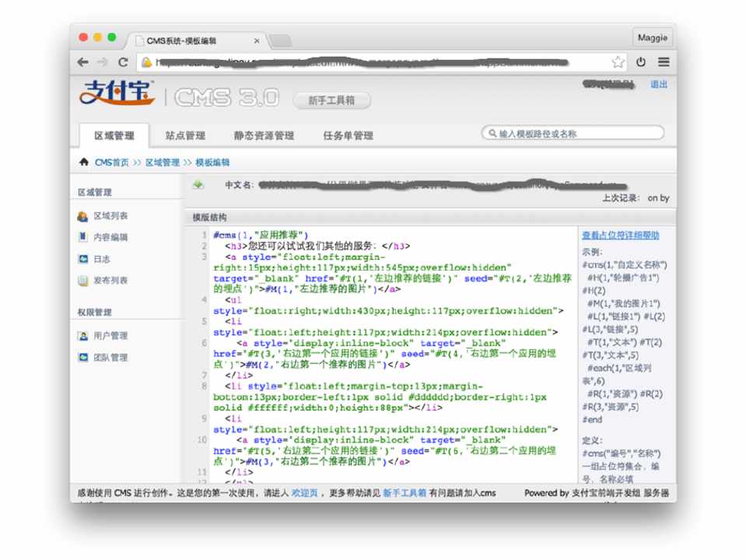Focus the template path search field
746x560 pixels.
coord(576,134)
